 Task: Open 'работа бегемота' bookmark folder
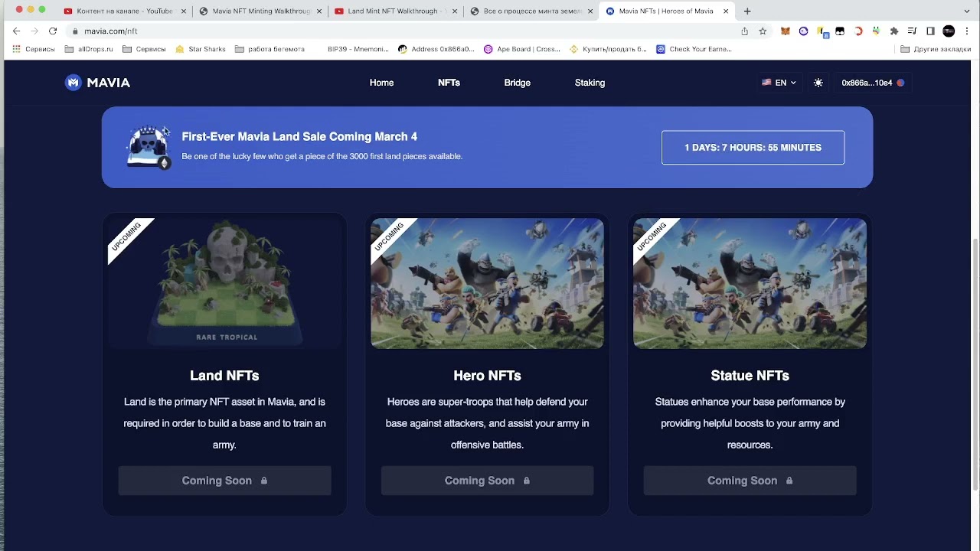[x=269, y=49]
